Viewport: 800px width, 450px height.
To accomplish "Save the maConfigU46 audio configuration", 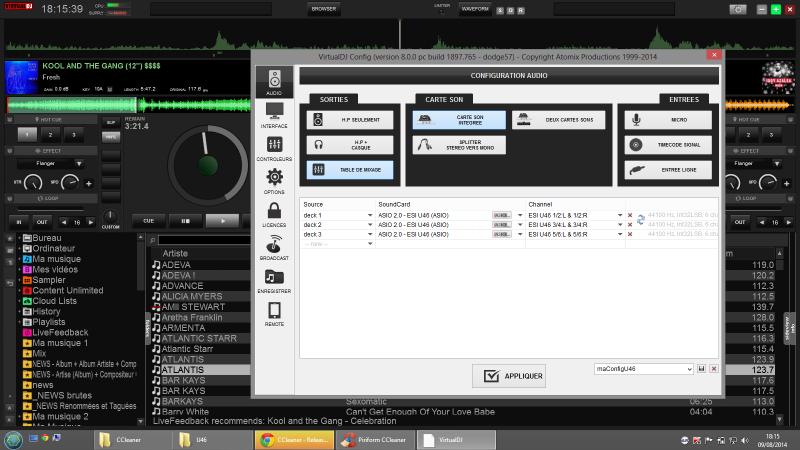I will click(x=702, y=369).
